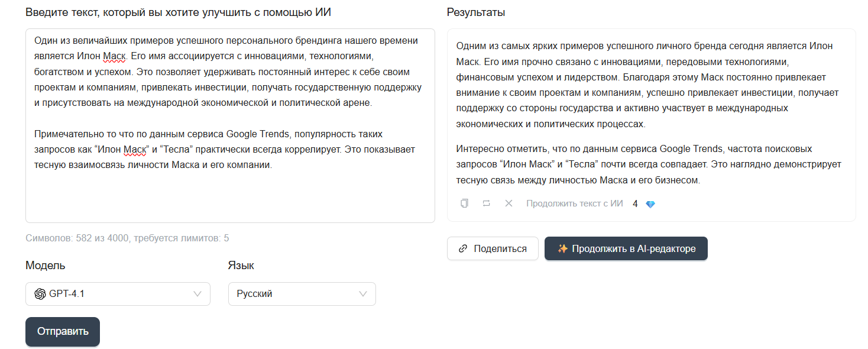
Task: Click the Язык label
Action: click(241, 265)
